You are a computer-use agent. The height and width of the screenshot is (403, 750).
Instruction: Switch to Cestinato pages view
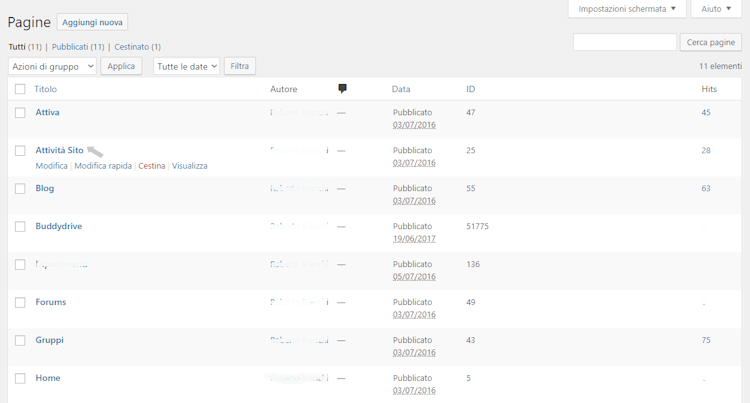coord(136,47)
